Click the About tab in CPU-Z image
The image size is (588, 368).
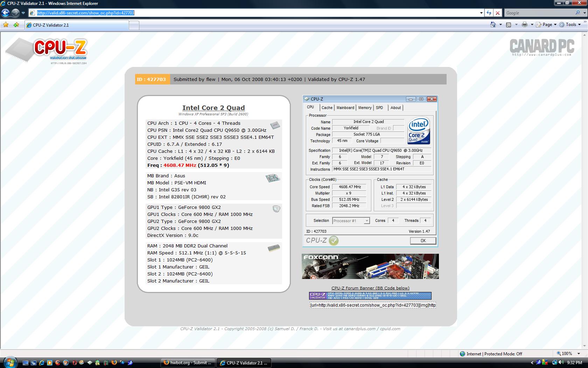395,108
